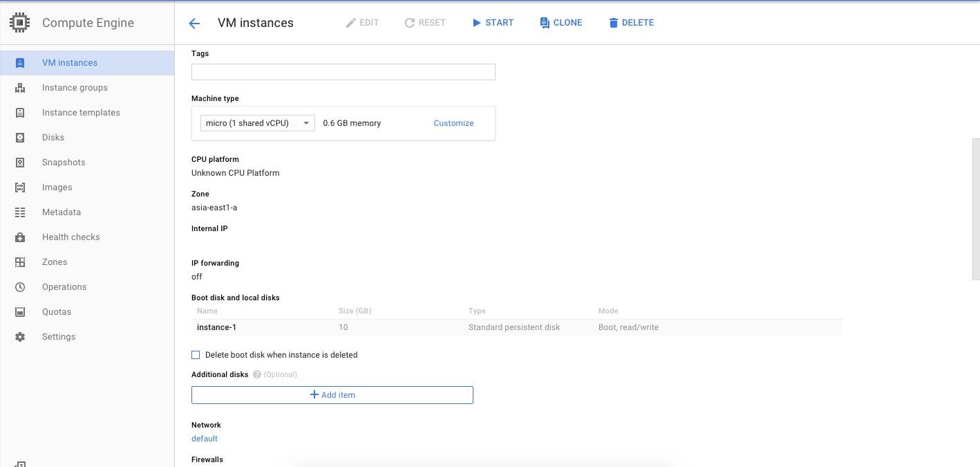Click the CLONE label in the toolbar
Image resolution: width=980 pixels, height=467 pixels.
568,23
